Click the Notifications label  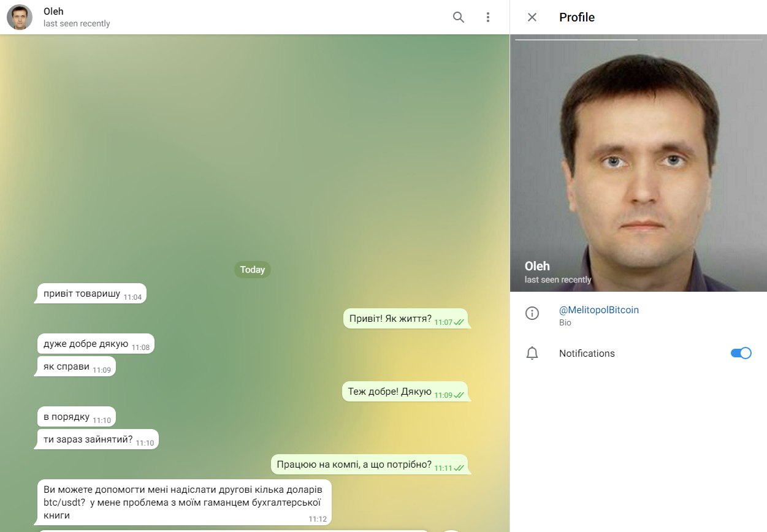587,354
